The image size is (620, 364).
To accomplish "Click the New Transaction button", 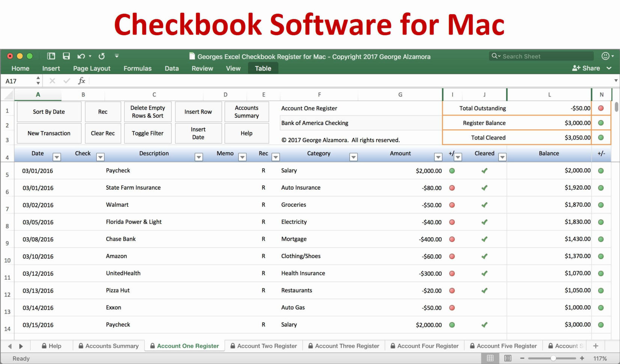I will click(x=49, y=133).
